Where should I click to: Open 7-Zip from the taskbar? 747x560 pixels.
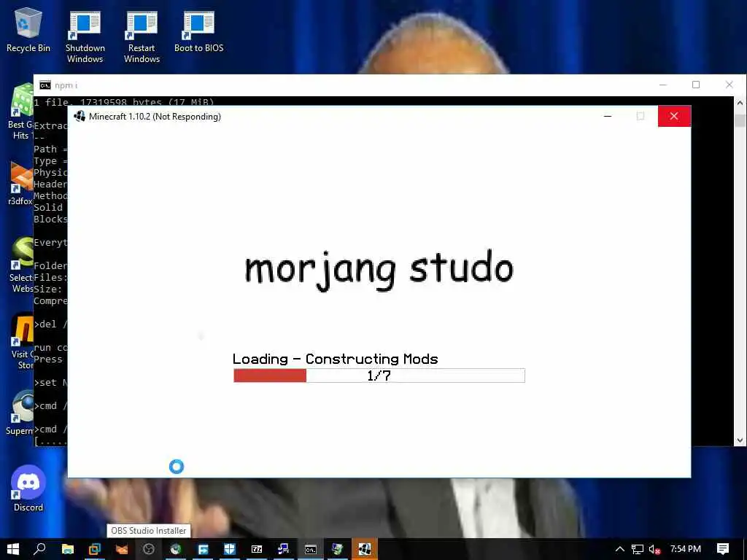(x=257, y=549)
